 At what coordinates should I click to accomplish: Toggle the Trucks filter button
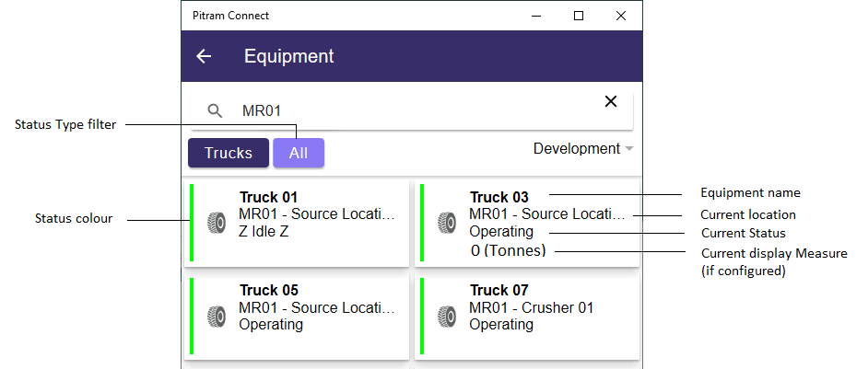coord(229,153)
